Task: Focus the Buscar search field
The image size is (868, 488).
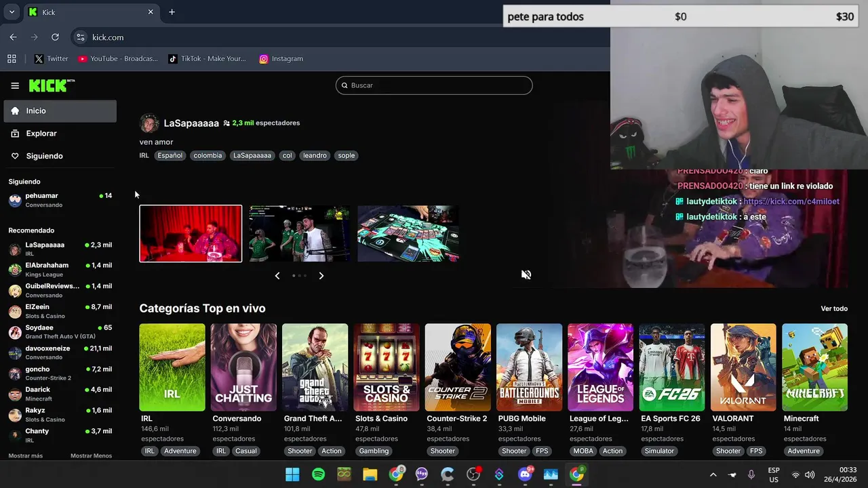Action: click(434, 85)
